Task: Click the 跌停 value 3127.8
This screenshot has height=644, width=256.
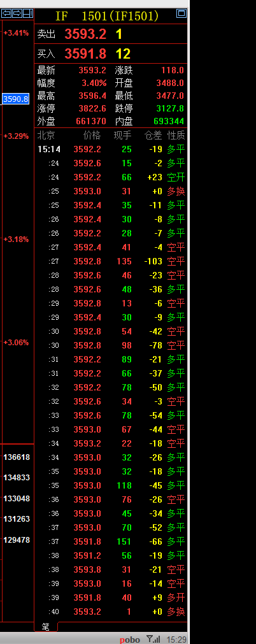Action: 169,109
